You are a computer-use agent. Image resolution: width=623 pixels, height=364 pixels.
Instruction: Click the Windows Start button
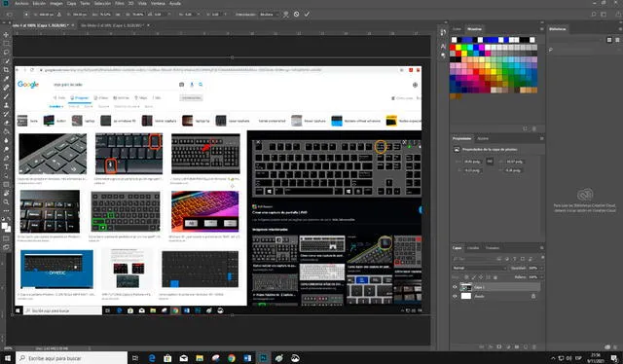pyautogui.click(x=7, y=358)
